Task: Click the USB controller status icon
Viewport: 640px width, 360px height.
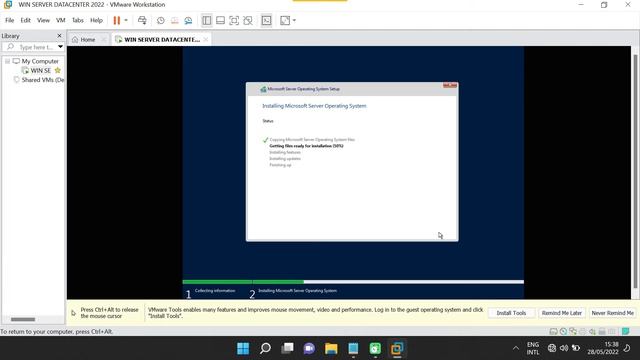Action: pyautogui.click(x=602, y=331)
